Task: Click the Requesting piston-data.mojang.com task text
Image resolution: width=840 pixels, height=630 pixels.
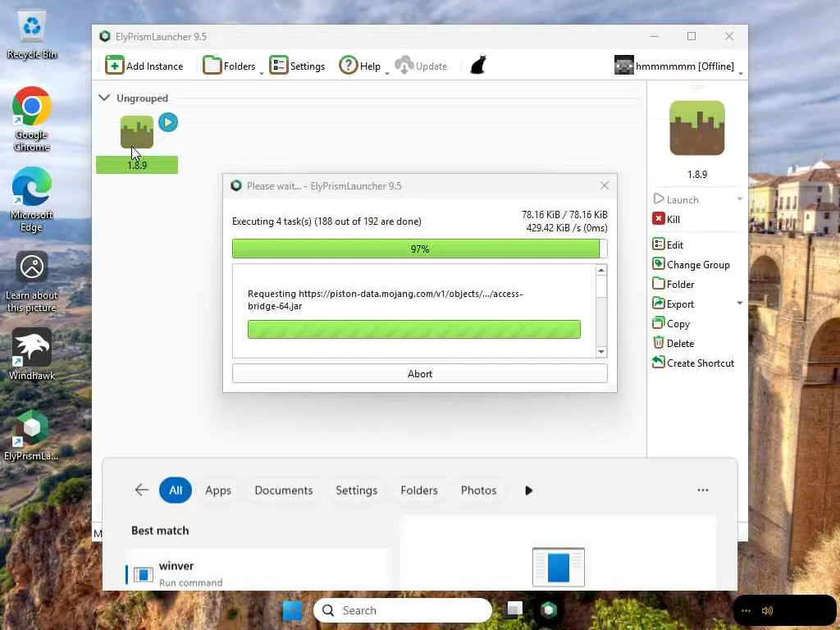Action: pyautogui.click(x=385, y=299)
